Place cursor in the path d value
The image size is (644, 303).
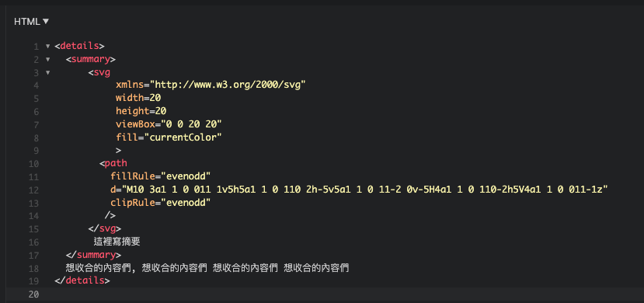(x=364, y=190)
